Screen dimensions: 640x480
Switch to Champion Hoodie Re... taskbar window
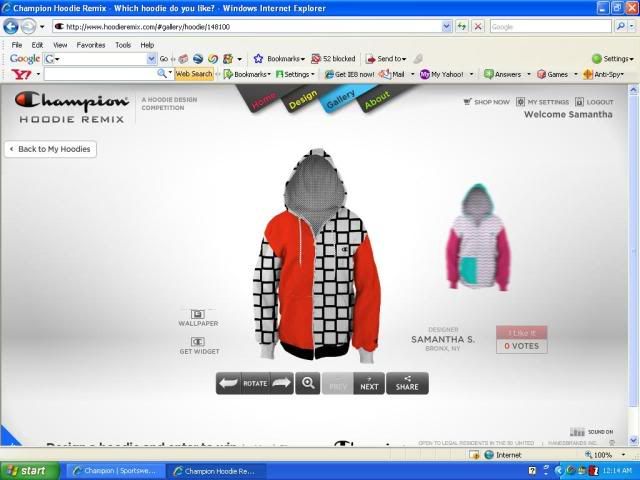(x=216, y=471)
